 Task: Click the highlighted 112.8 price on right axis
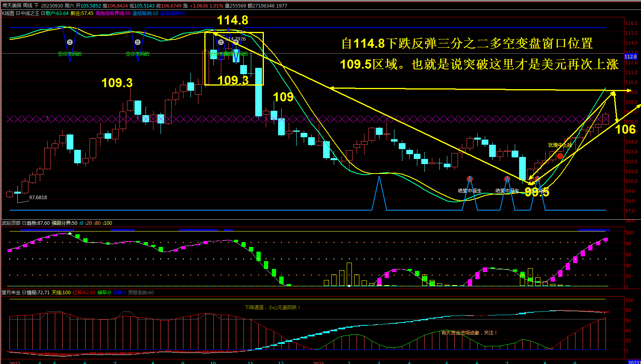point(630,57)
